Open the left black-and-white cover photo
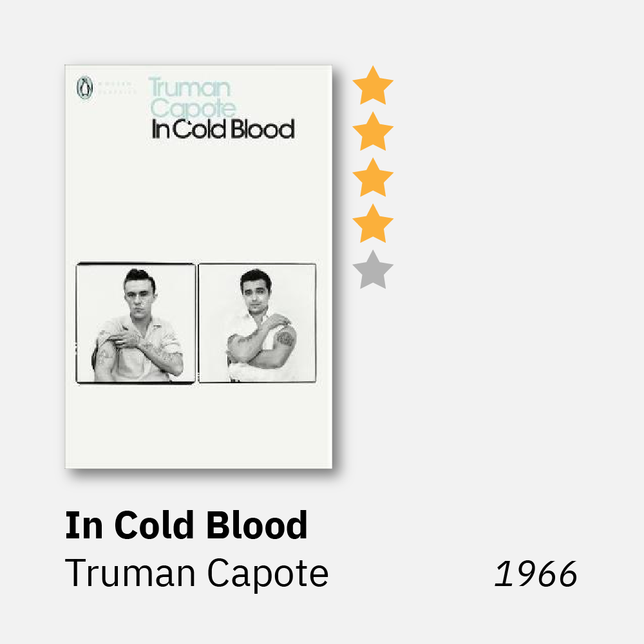The image size is (644, 644). (x=136, y=323)
